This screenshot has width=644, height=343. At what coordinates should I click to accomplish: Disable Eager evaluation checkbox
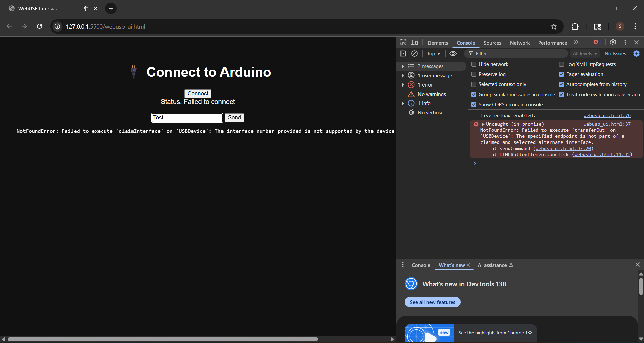coord(561,74)
